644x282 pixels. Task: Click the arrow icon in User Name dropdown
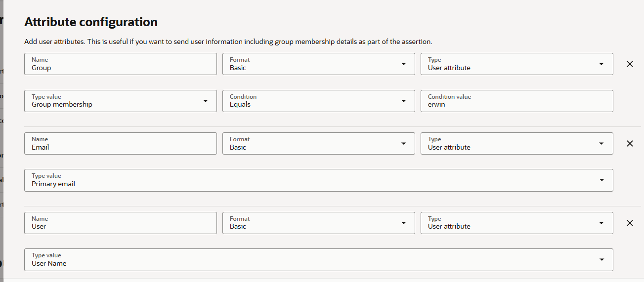click(x=601, y=260)
